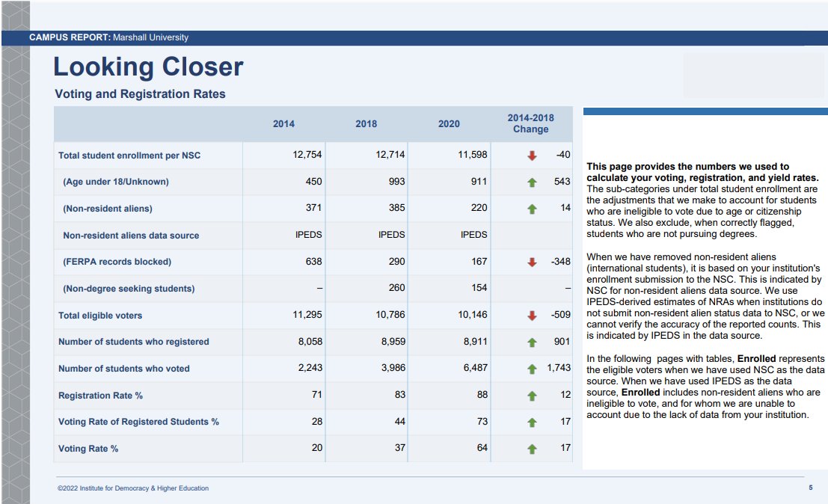Viewport: 828px width, 504px height.
Task: Click the 64 voting rate value for 2020
Action: (x=482, y=448)
